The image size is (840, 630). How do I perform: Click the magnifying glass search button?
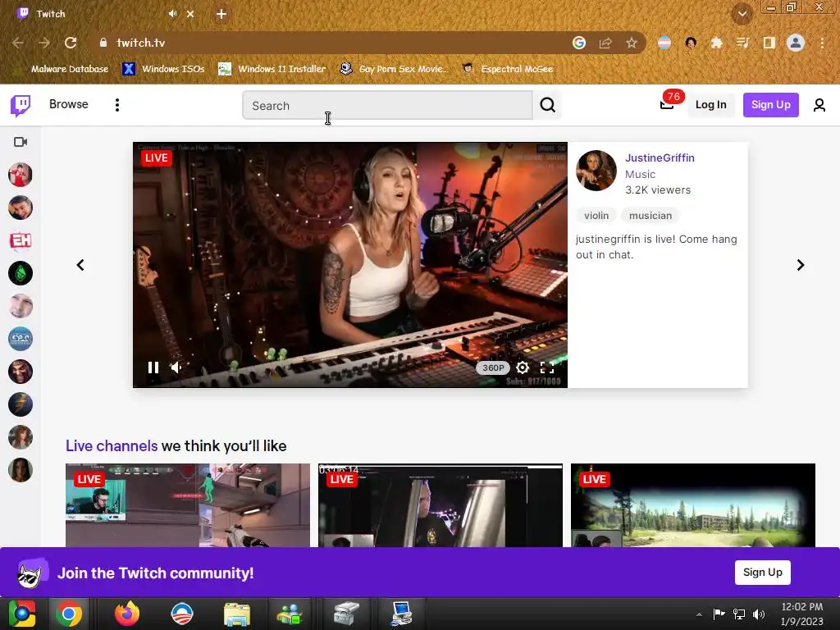coord(547,105)
